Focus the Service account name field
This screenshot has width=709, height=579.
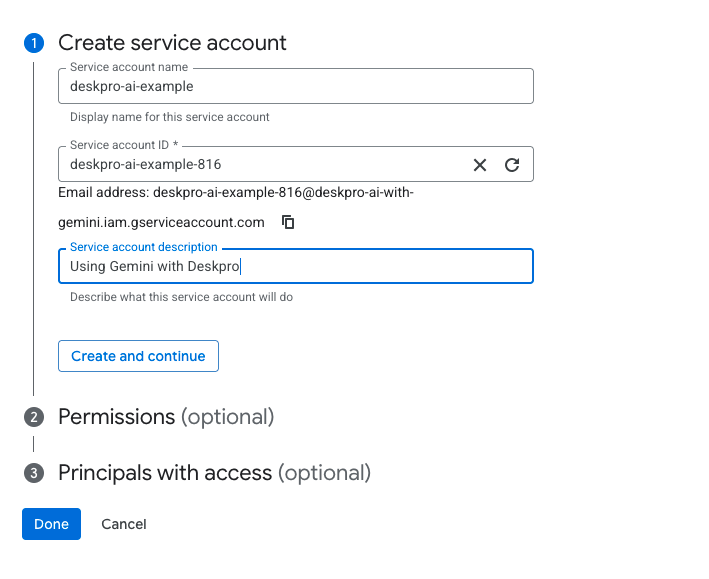pyautogui.click(x=295, y=87)
